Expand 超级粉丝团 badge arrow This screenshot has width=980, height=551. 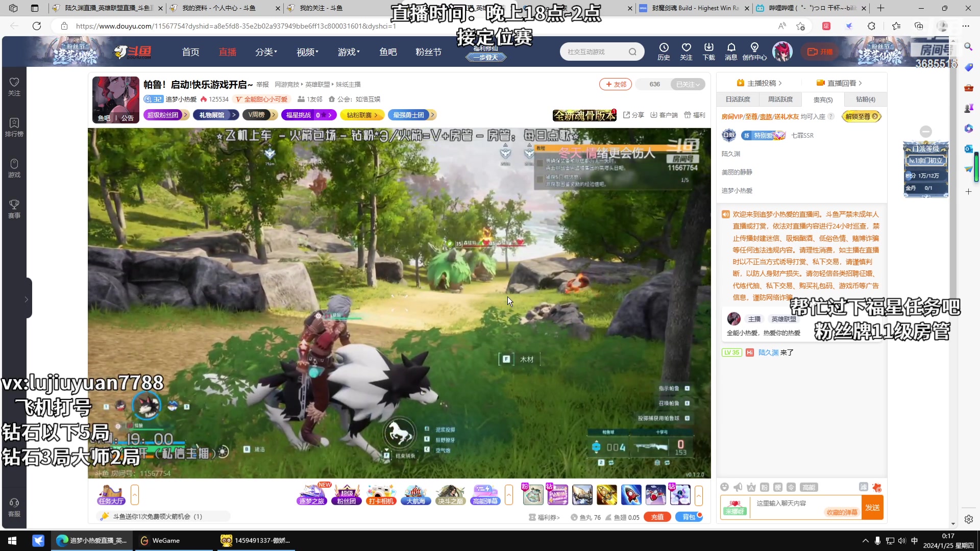click(185, 115)
